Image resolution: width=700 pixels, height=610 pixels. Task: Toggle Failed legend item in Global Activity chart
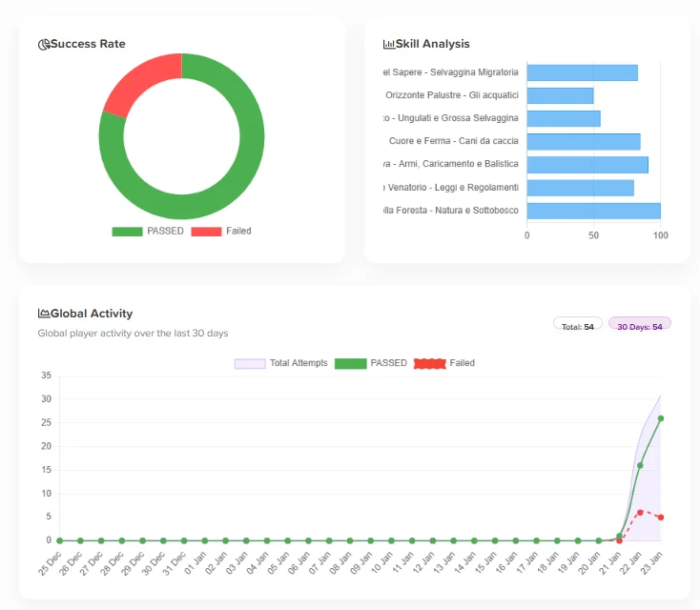[444, 363]
